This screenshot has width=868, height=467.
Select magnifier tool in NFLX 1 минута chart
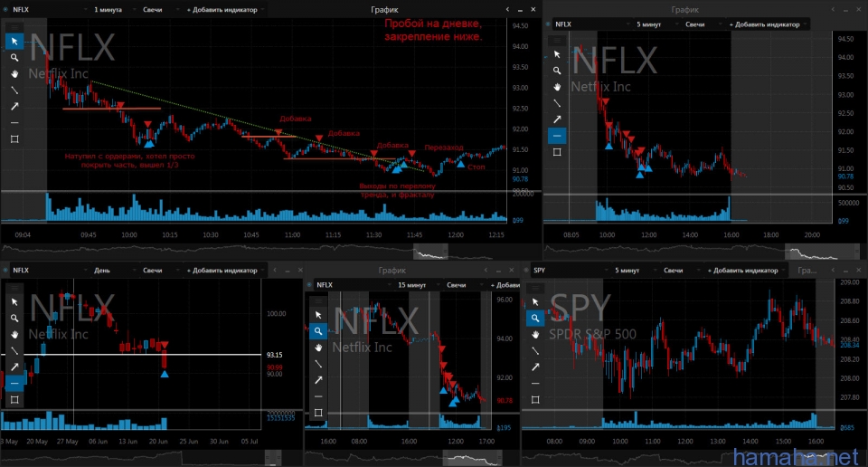click(x=14, y=58)
